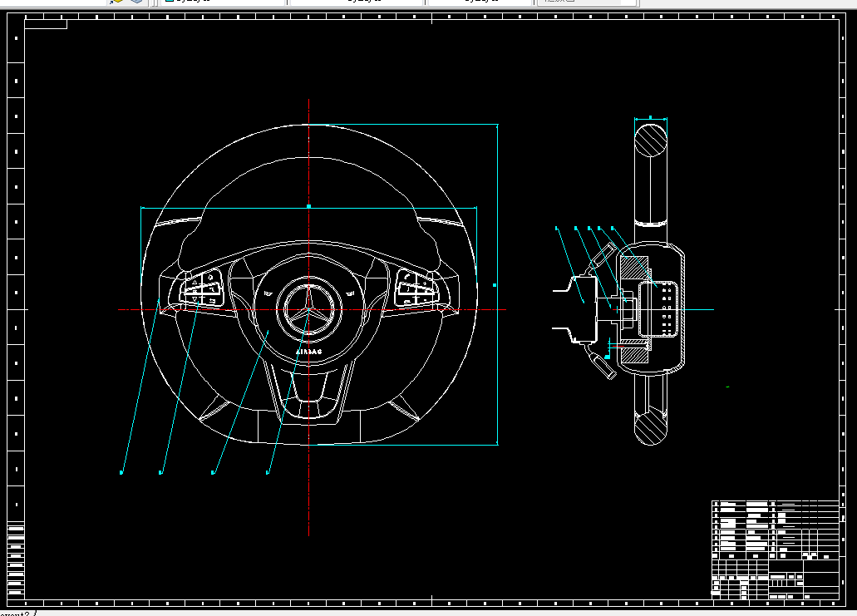The width and height of the screenshot is (857, 616).
Task: Click the end grip of the leader from the left button pad
Action: click(160, 472)
